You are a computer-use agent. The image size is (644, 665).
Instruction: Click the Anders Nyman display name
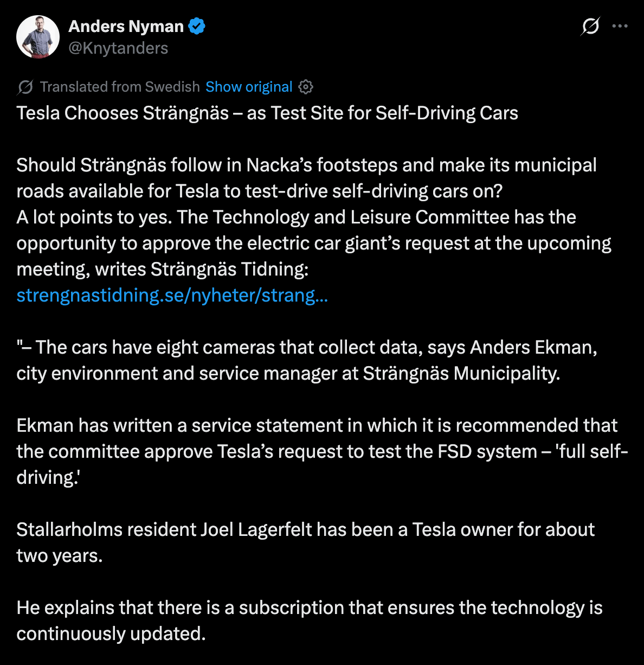[126, 26]
